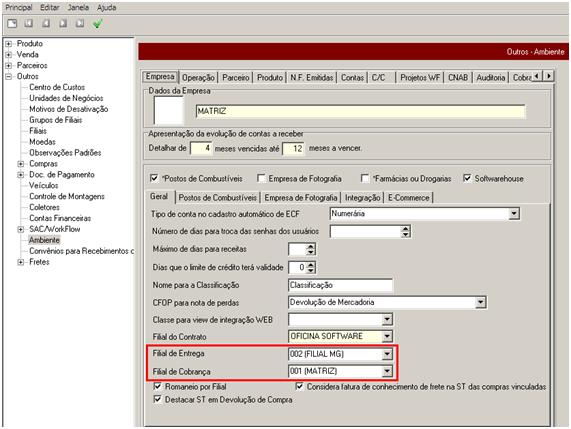Switch to the C/C tab
The width and height of the screenshot is (571, 429).
click(x=378, y=78)
